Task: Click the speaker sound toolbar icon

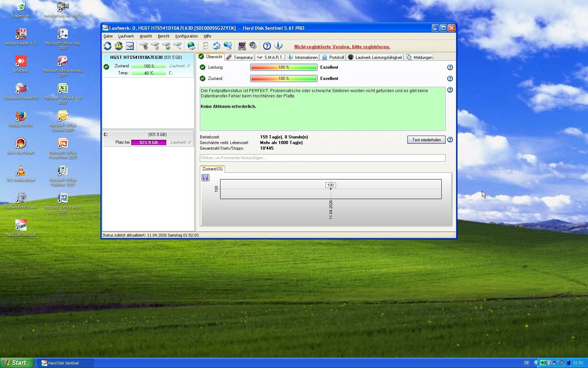Action: [253, 46]
